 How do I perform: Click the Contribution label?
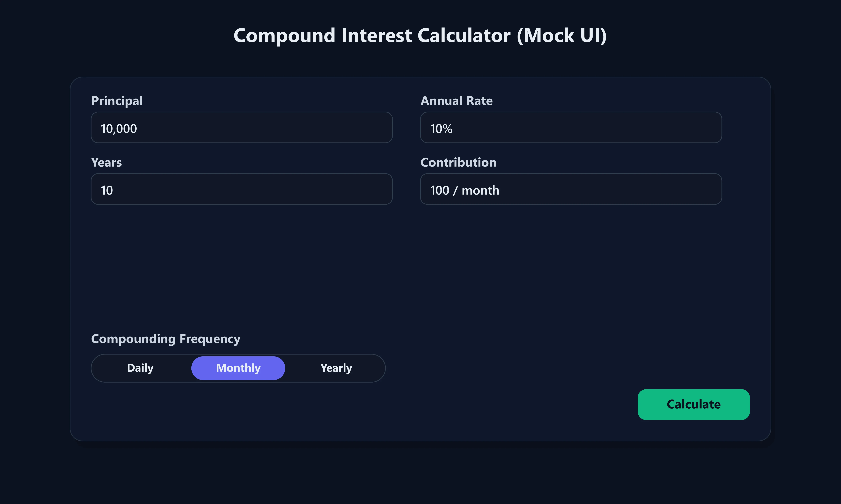458,162
